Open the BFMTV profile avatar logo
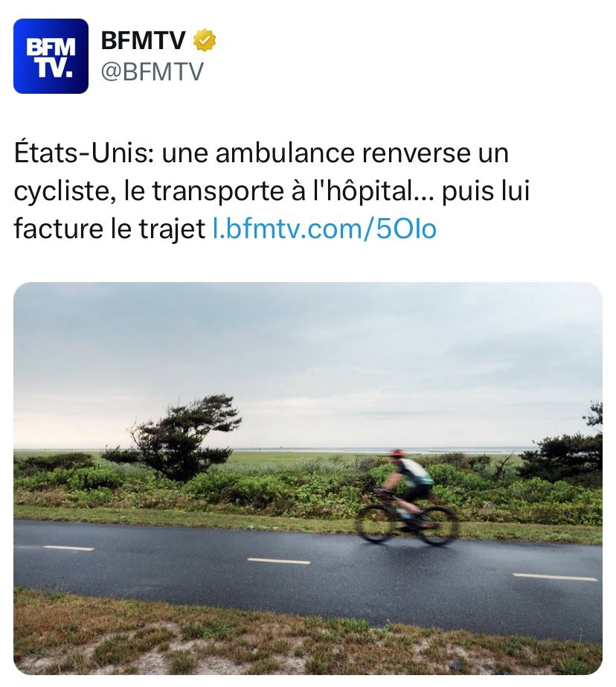 coord(51,56)
